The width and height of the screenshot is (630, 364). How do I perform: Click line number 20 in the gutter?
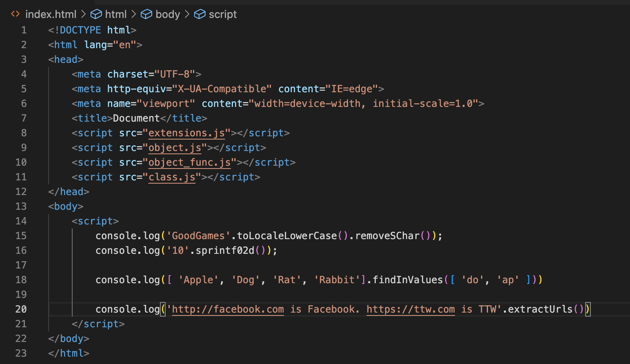coord(21,309)
